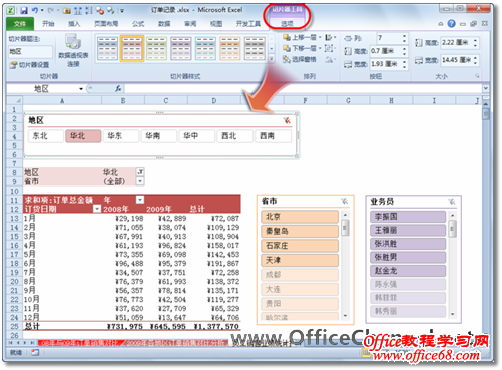Open the 数据透视表连接 connections icon

[73, 42]
